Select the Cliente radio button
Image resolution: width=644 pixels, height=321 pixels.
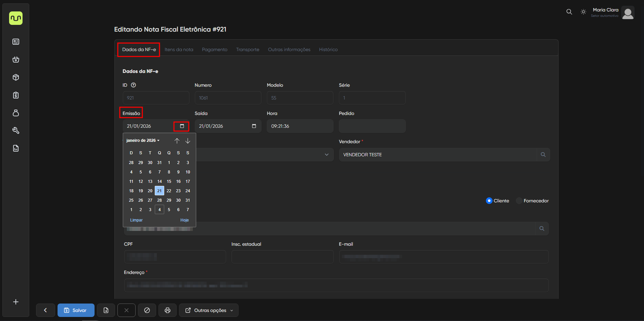pos(489,201)
